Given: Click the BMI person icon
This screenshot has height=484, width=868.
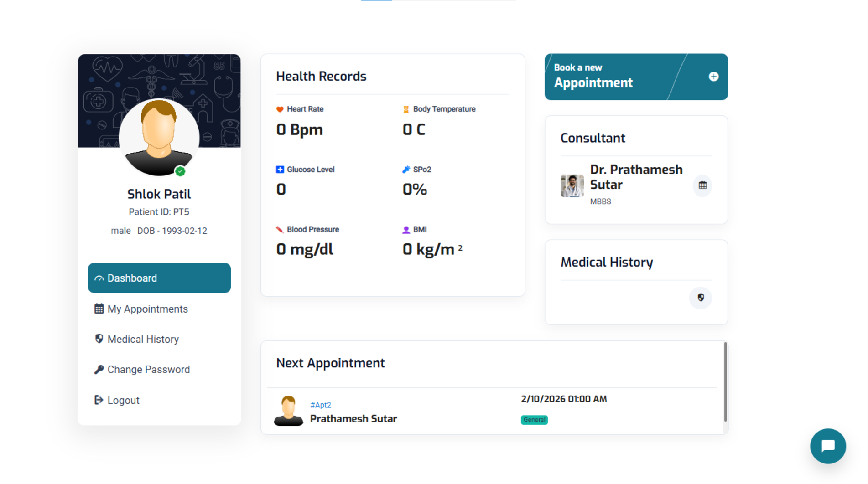Looking at the screenshot, I should 406,230.
